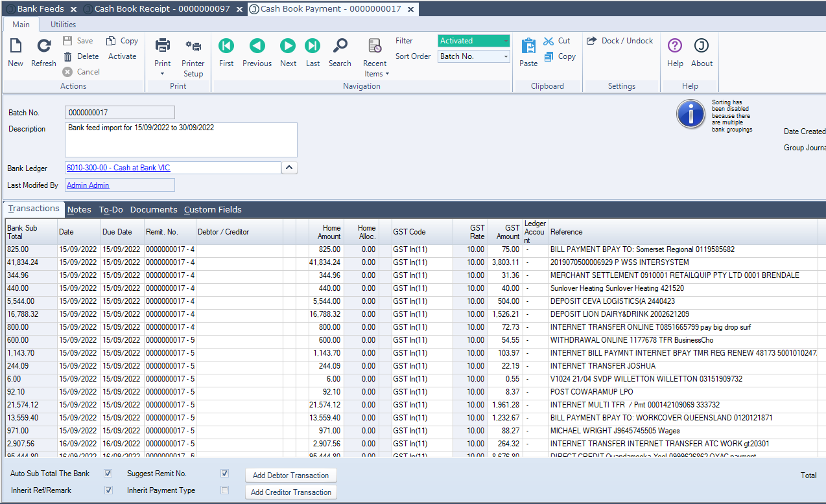826x504 pixels.
Task: Enable the Inherit Payment Type checkbox
Action: pos(225,490)
